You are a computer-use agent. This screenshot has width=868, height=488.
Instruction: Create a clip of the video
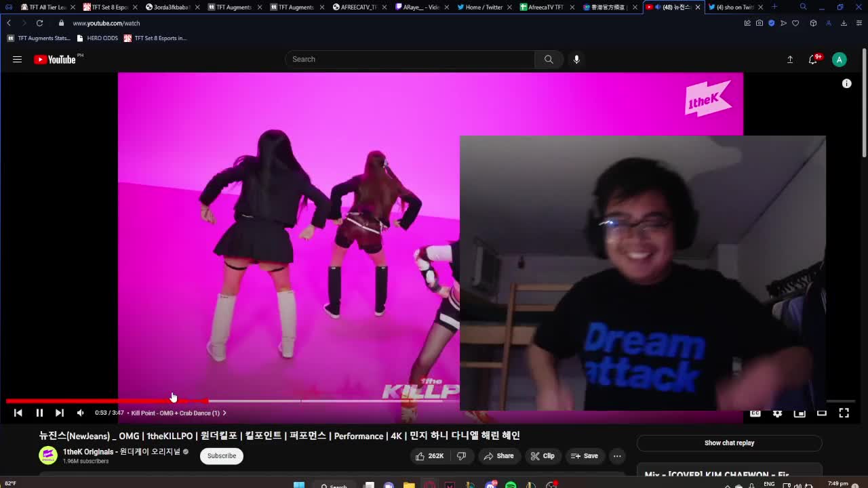tap(542, 456)
